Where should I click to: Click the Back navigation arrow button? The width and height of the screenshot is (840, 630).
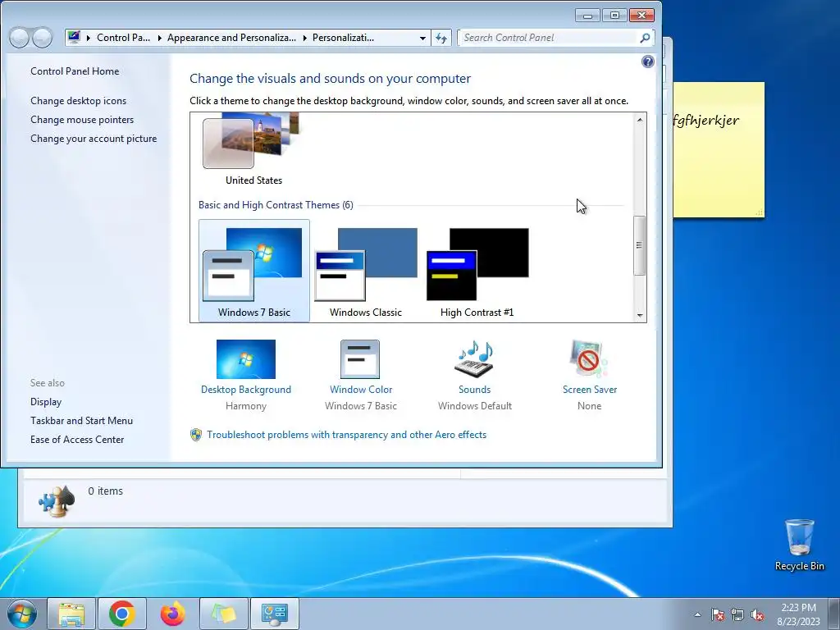[x=19, y=38]
